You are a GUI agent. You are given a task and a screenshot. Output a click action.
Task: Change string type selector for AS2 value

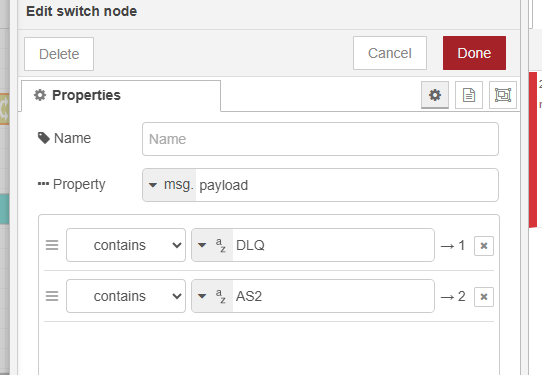(212, 296)
